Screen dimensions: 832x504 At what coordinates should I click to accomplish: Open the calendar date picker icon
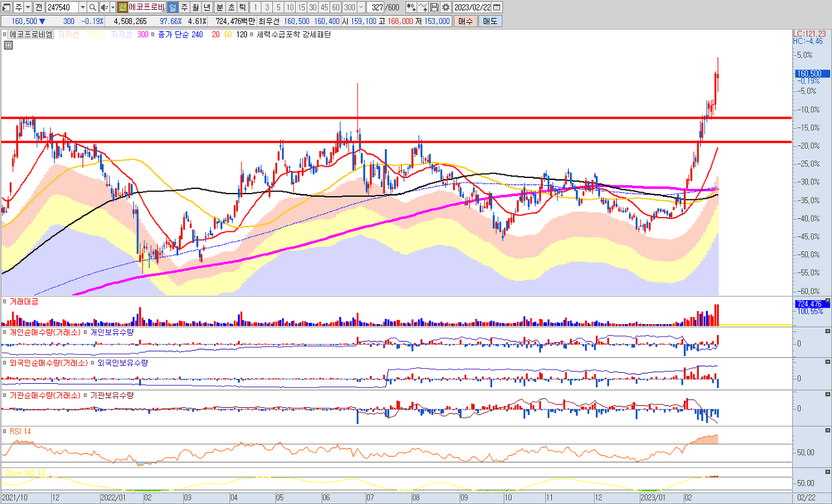coord(497,7)
